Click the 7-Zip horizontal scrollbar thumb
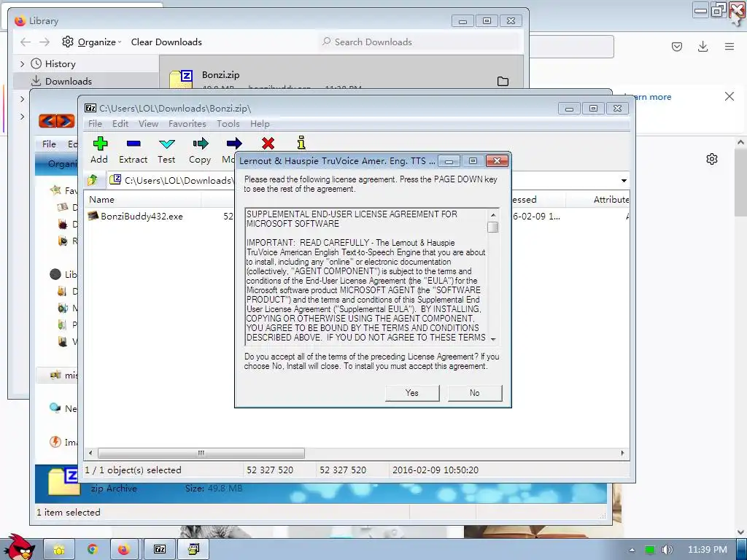747x560 pixels. (201, 453)
